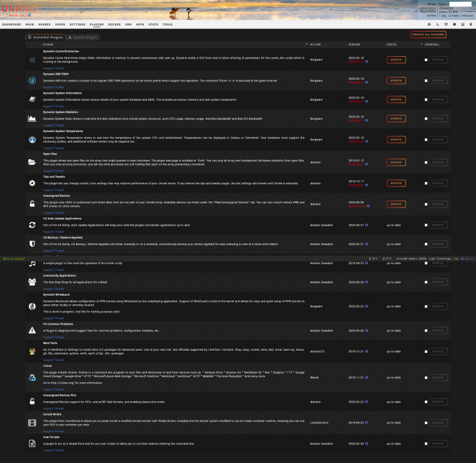Click the Dynamix System Temperature plugin icon

[32, 140]
